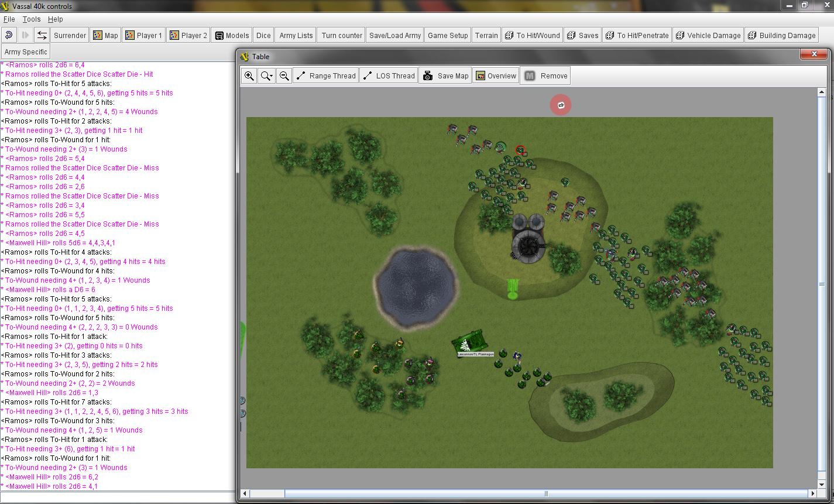
Task: Open the Turn counter
Action: [342, 35]
